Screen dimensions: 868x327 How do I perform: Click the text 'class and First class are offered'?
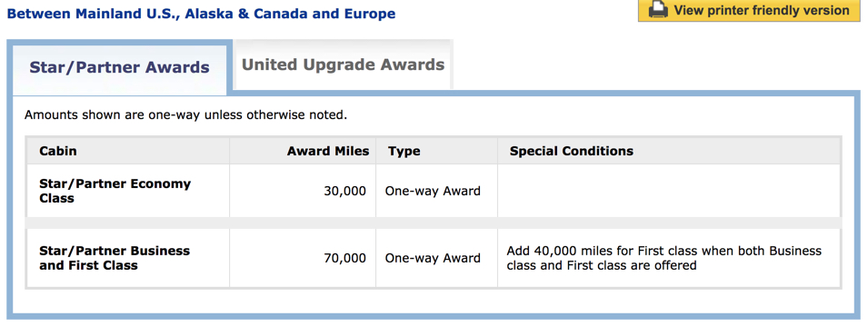click(x=602, y=265)
